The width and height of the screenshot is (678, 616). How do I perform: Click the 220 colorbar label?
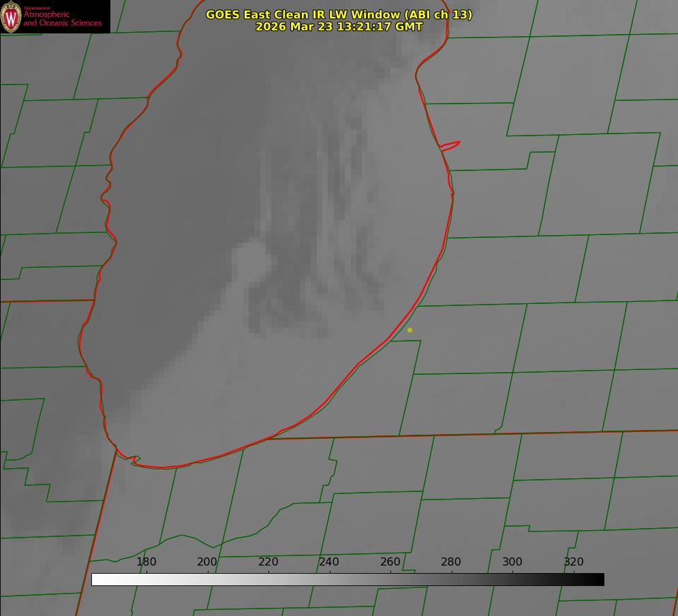(268, 561)
